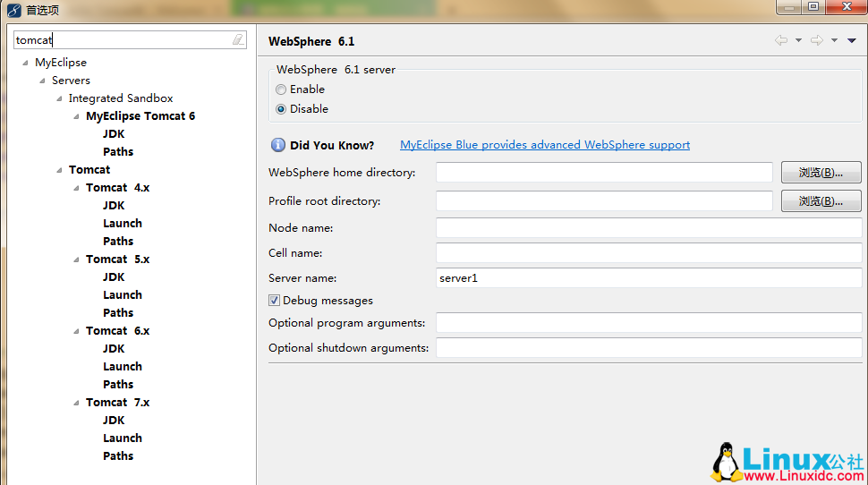This screenshot has width=868, height=485.
Task: Click the forward navigation arrow
Action: (x=816, y=40)
